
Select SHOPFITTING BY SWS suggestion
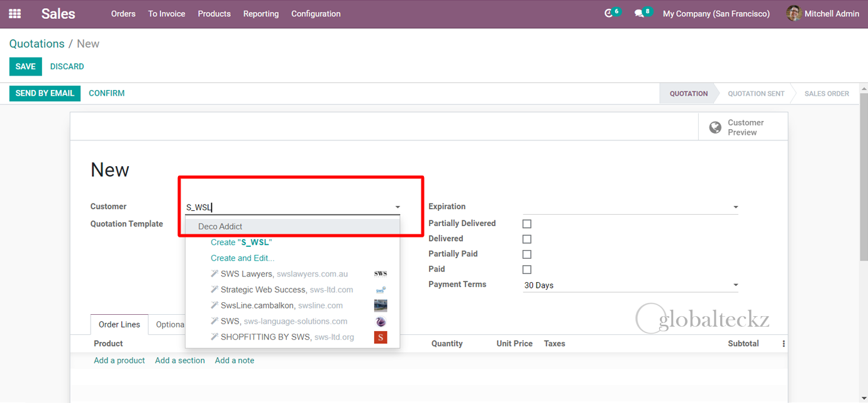tap(292, 337)
